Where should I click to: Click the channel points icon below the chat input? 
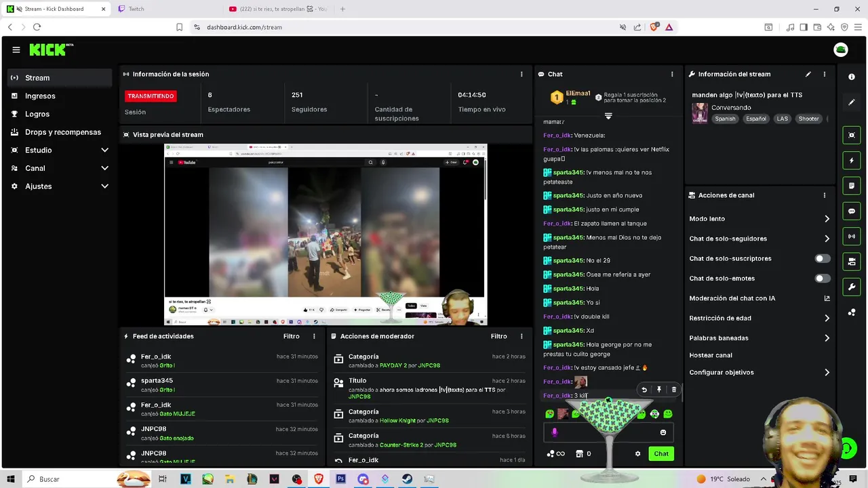pos(551,454)
